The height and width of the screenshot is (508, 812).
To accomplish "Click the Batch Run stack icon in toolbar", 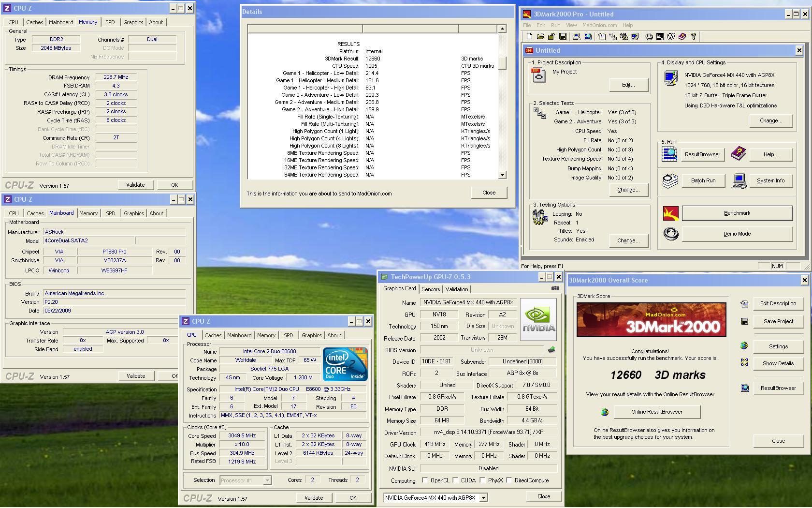I will pyautogui.click(x=671, y=36).
